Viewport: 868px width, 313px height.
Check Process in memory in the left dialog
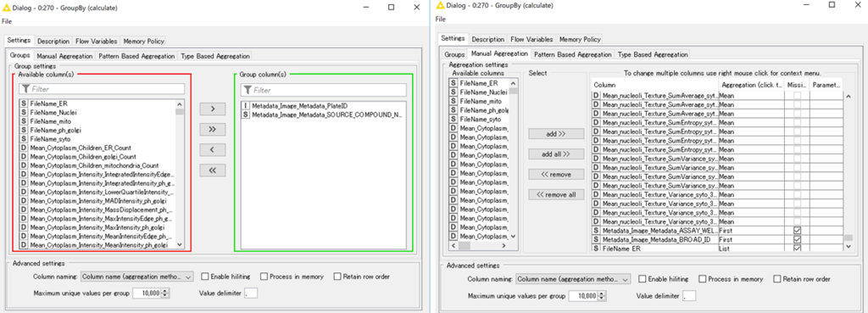[x=264, y=277]
